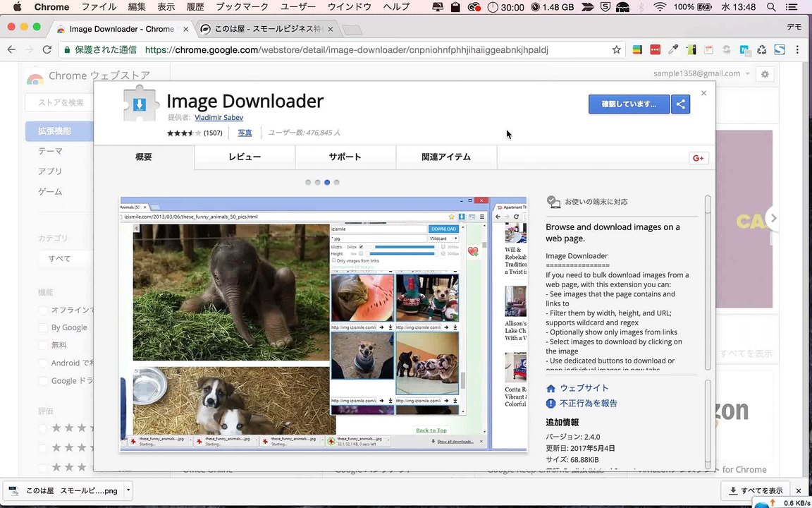This screenshot has width=812, height=508.
Task: Click the recycle-arrows extension icon
Action: pos(761,50)
